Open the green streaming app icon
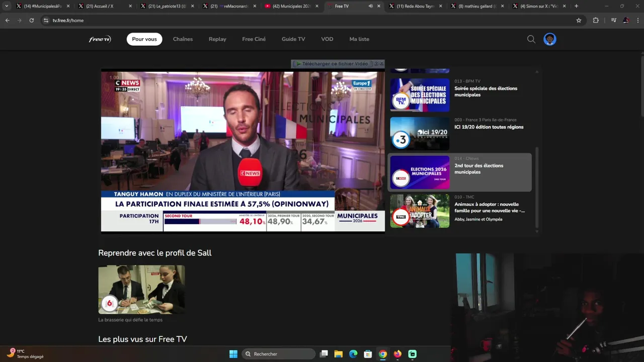The height and width of the screenshot is (362, 644). pyautogui.click(x=413, y=354)
